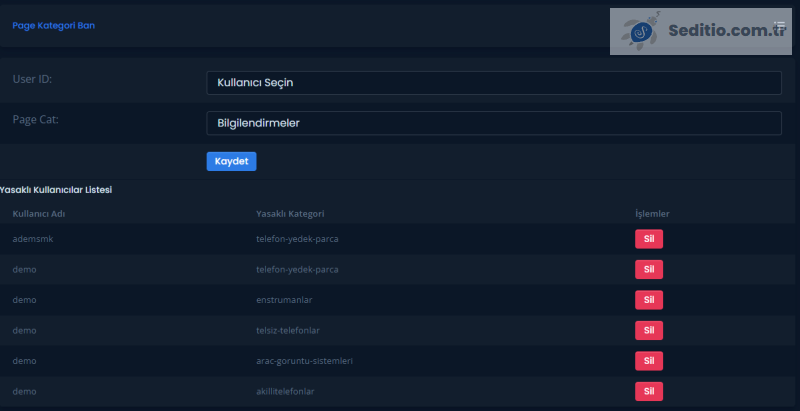Click the akillitelefonlar category text

coord(285,392)
